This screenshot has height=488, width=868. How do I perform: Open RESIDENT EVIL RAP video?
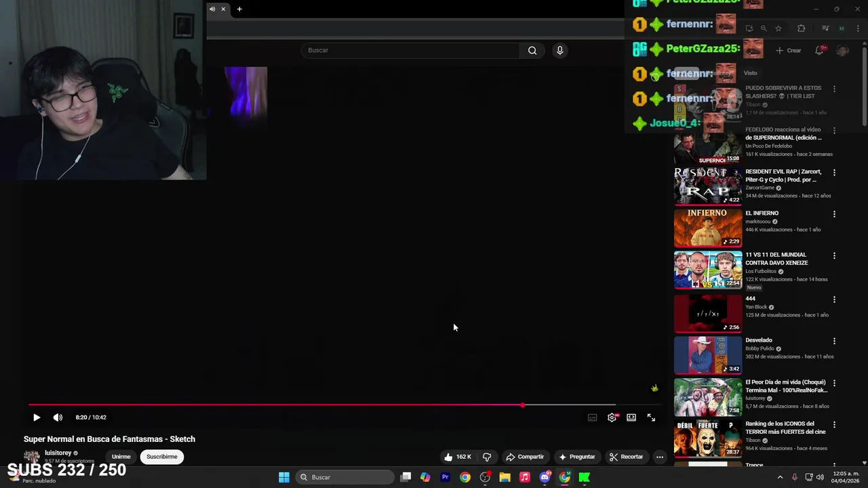[x=707, y=186]
